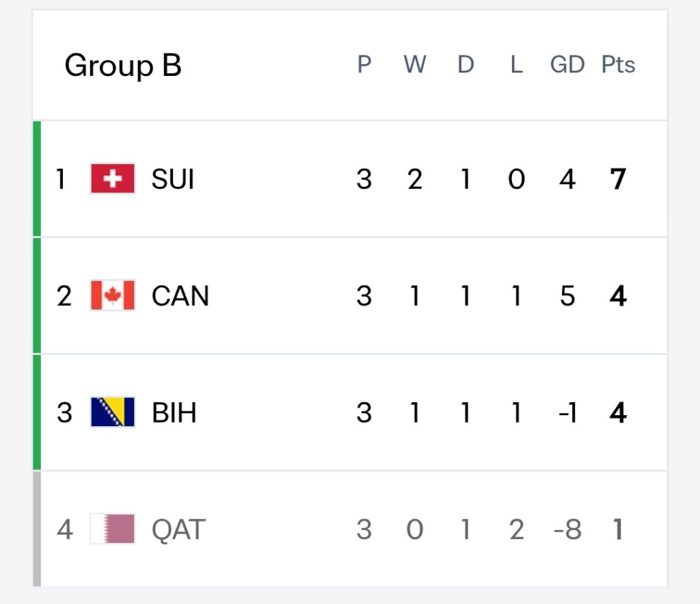Select the BIH team name
Image resolution: width=700 pixels, height=604 pixels.
pos(174,412)
